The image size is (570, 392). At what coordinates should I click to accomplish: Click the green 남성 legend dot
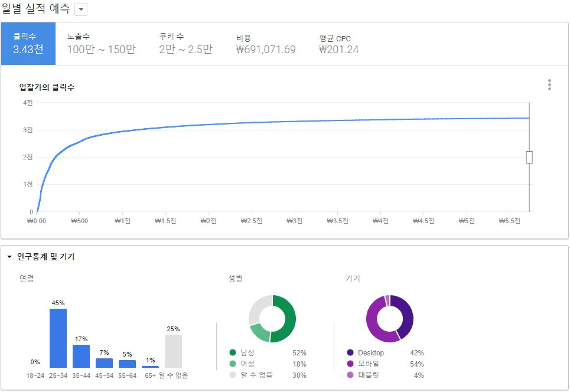234,353
